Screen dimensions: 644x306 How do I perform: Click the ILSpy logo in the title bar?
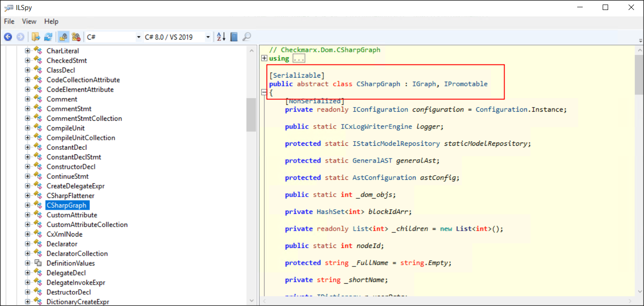(x=9, y=7)
